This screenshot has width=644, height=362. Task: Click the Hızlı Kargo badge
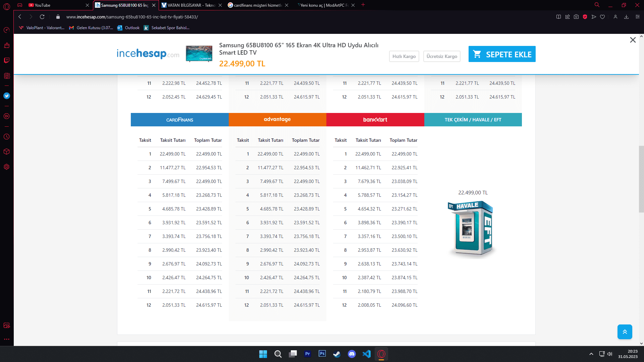point(404,56)
